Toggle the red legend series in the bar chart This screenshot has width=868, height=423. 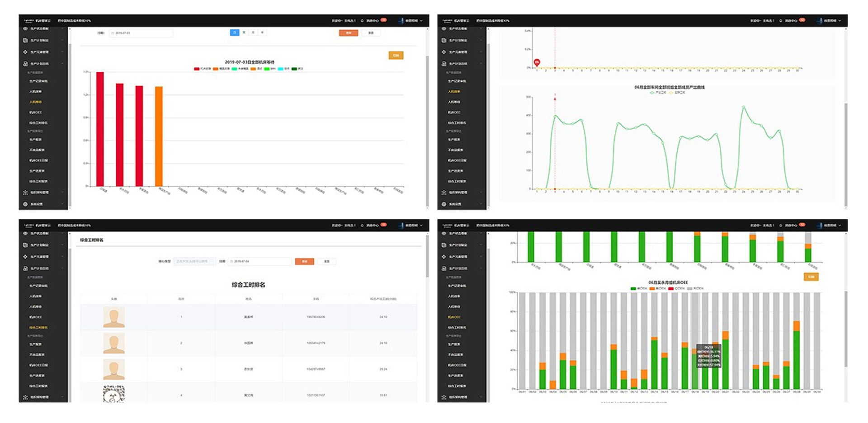pyautogui.click(x=202, y=69)
